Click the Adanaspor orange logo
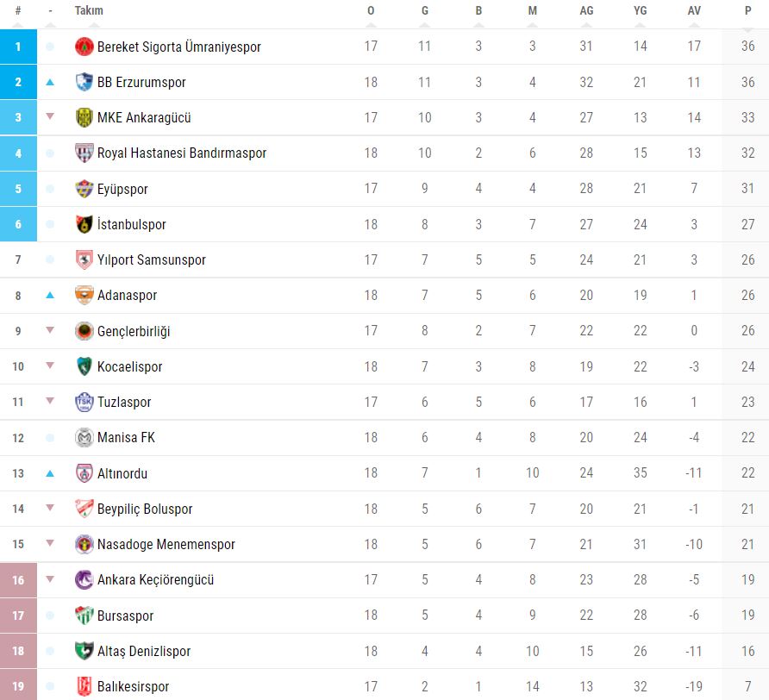 click(x=84, y=295)
